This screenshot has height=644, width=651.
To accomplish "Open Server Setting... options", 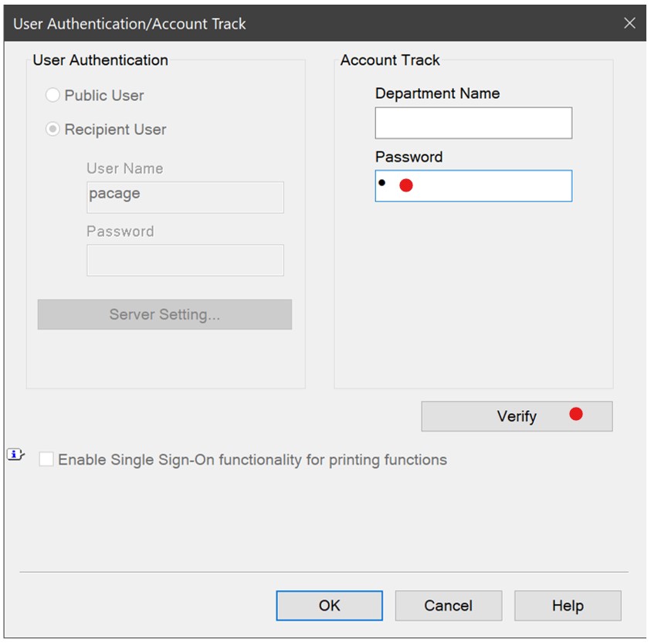I will tap(164, 315).
